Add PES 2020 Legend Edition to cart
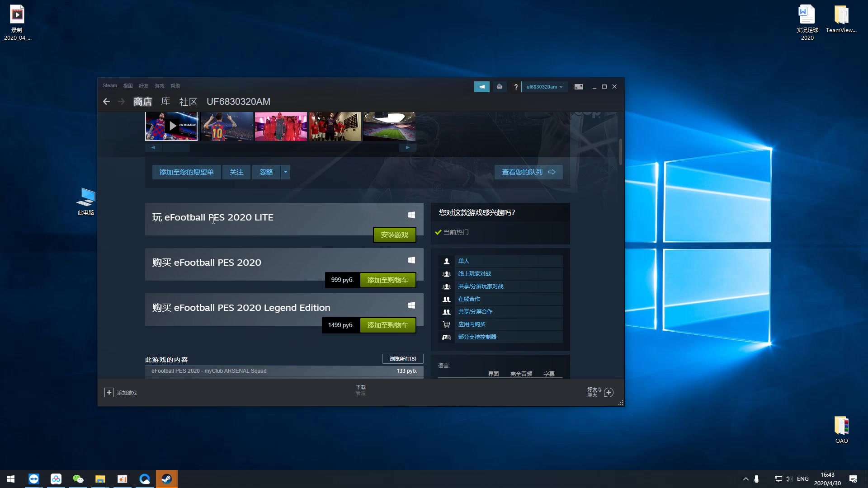 pos(387,325)
